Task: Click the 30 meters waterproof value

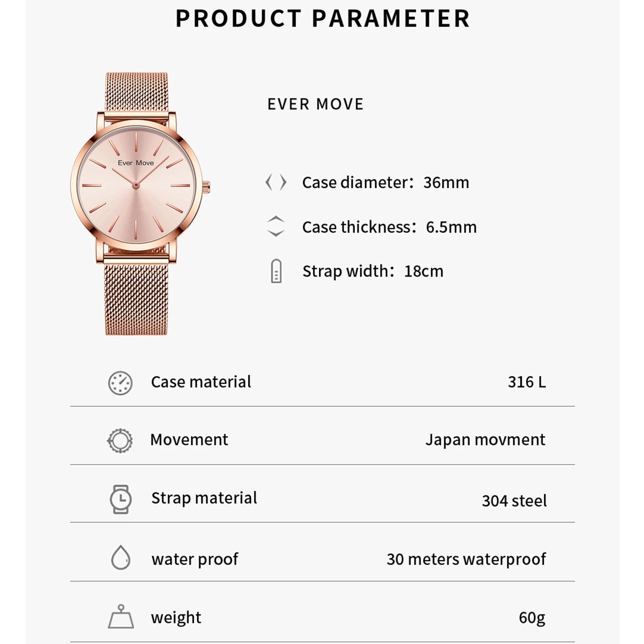Action: tap(466, 559)
